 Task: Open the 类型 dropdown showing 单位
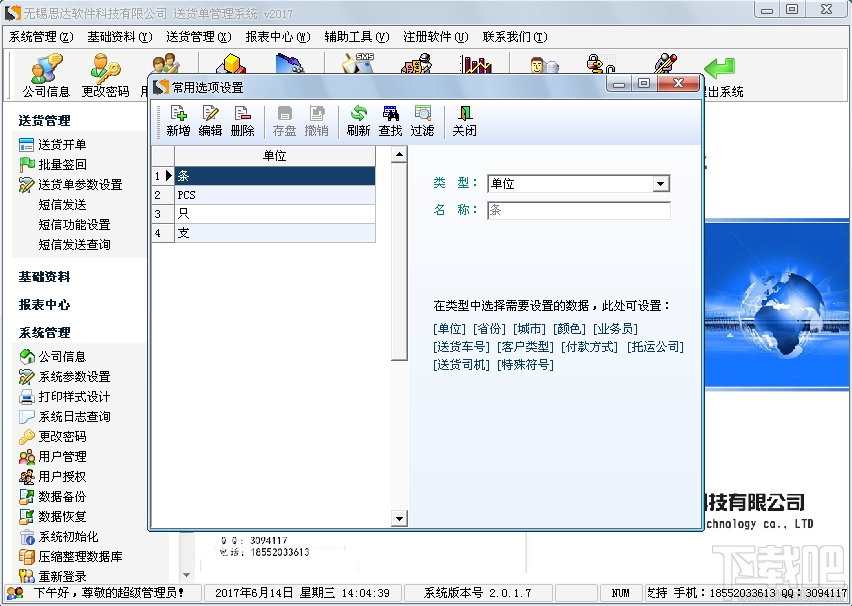click(659, 183)
